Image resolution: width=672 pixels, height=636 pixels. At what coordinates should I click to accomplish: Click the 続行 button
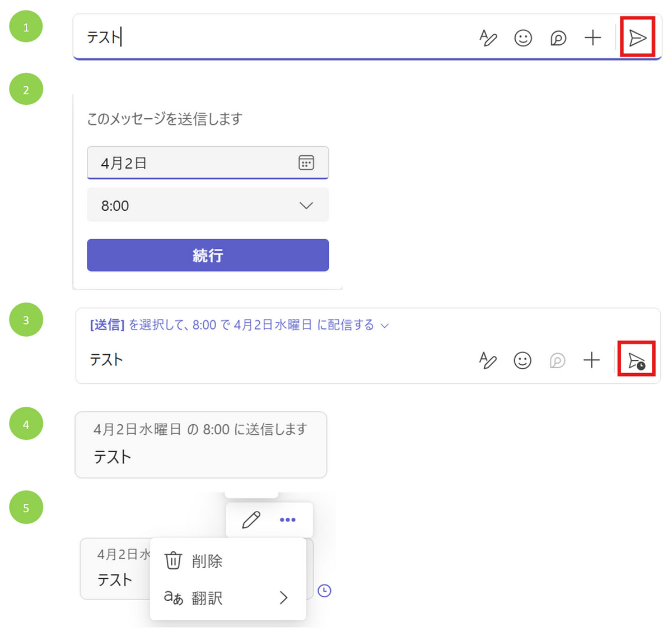208,255
